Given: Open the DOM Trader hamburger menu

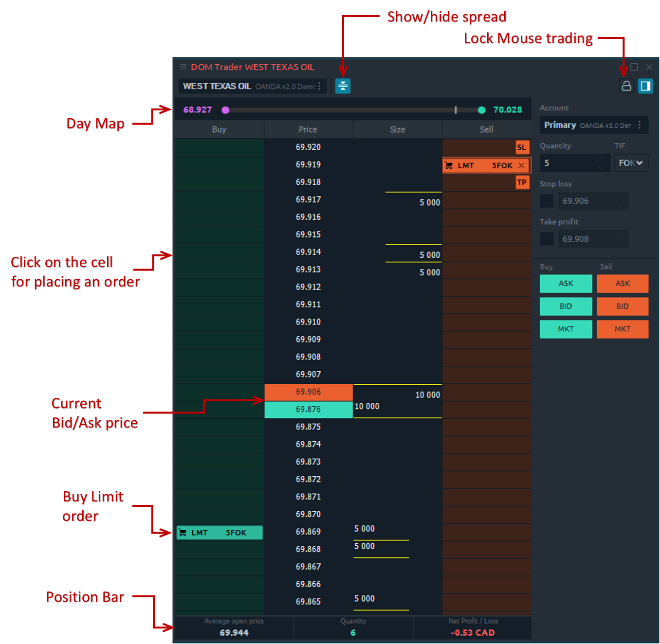Looking at the screenshot, I should (183, 67).
